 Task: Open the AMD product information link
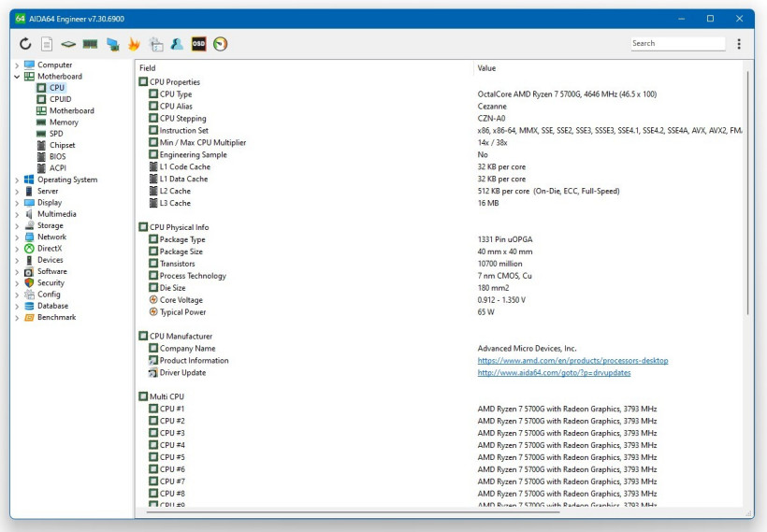point(572,361)
